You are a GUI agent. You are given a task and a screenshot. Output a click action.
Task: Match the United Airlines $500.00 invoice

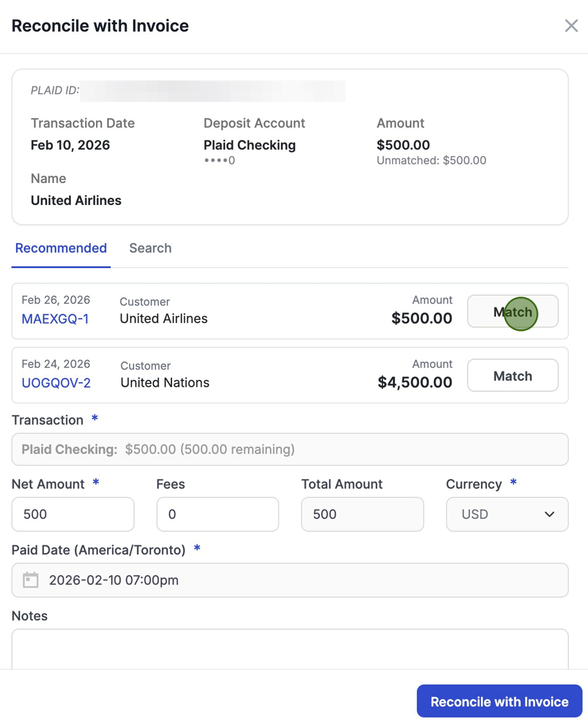(513, 312)
